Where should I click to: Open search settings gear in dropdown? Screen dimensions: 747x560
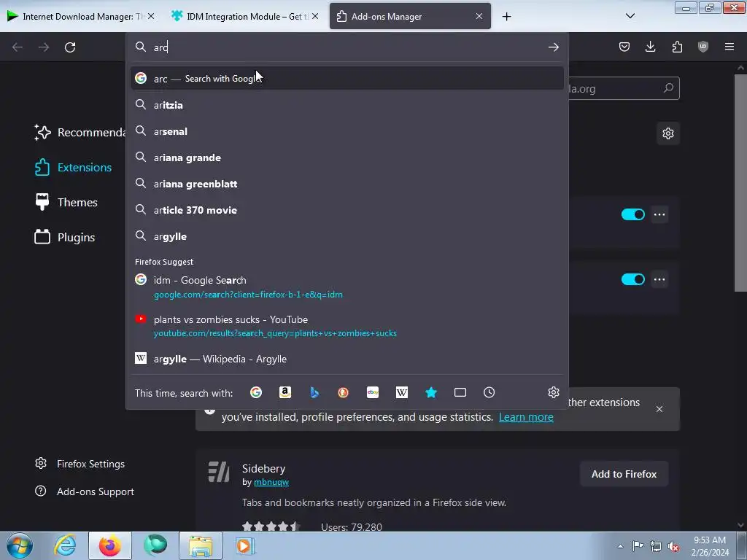point(553,392)
